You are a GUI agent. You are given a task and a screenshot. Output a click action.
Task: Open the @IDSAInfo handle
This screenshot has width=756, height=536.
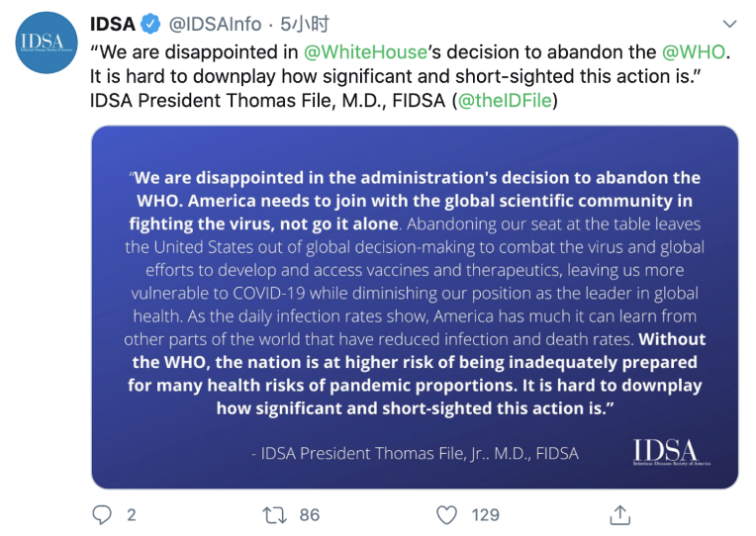click(216, 24)
